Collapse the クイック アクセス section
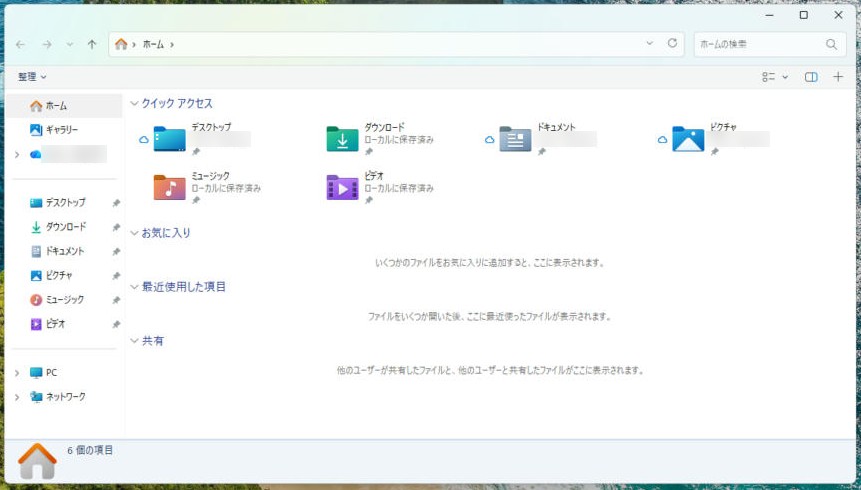This screenshot has height=490, width=861. 134,103
